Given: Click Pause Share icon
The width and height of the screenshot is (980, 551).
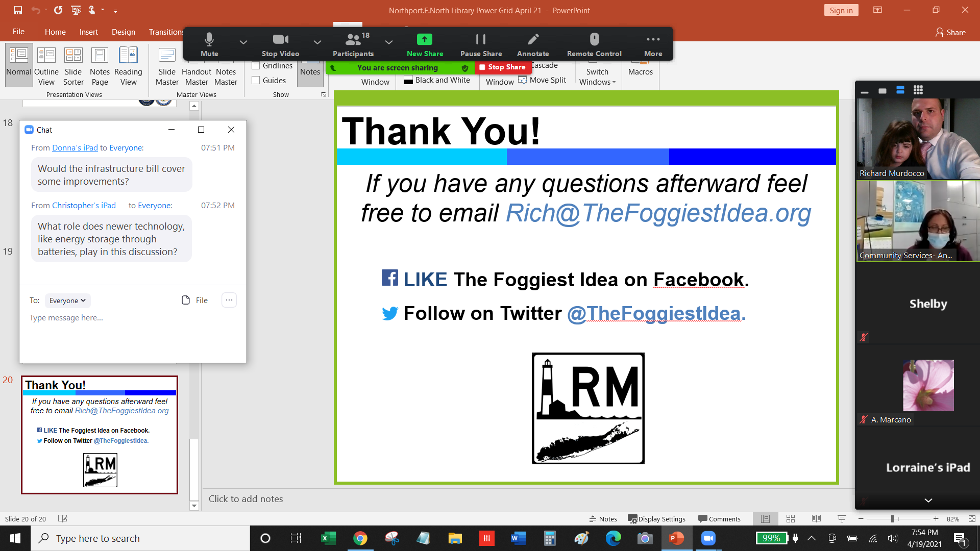Looking at the screenshot, I should click(481, 39).
